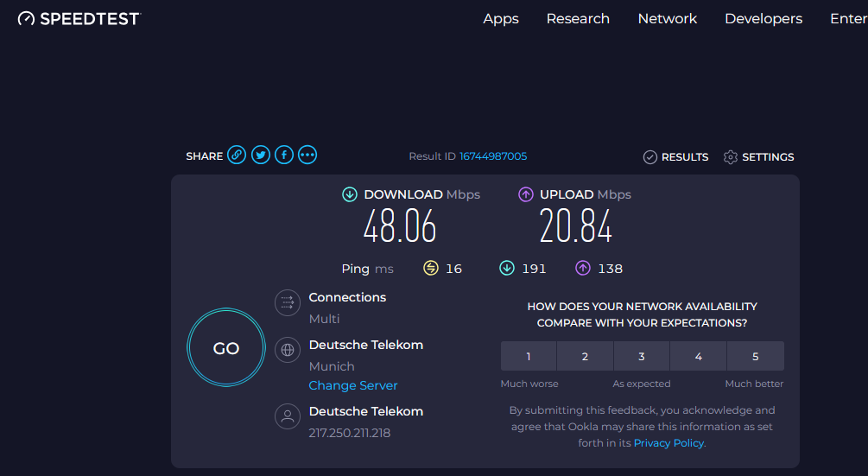Click IP address 217.250.211.218
This screenshot has height=476, width=868.
[350, 433]
